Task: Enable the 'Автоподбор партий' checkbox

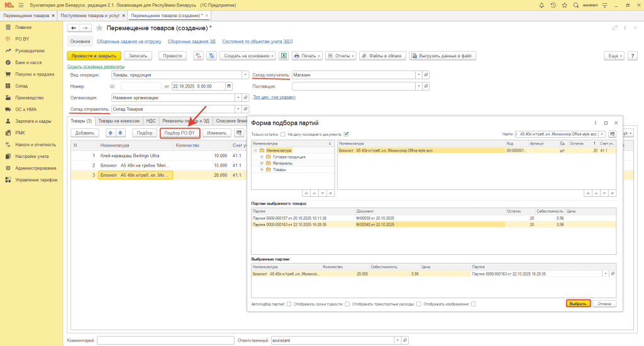Action: click(289, 304)
